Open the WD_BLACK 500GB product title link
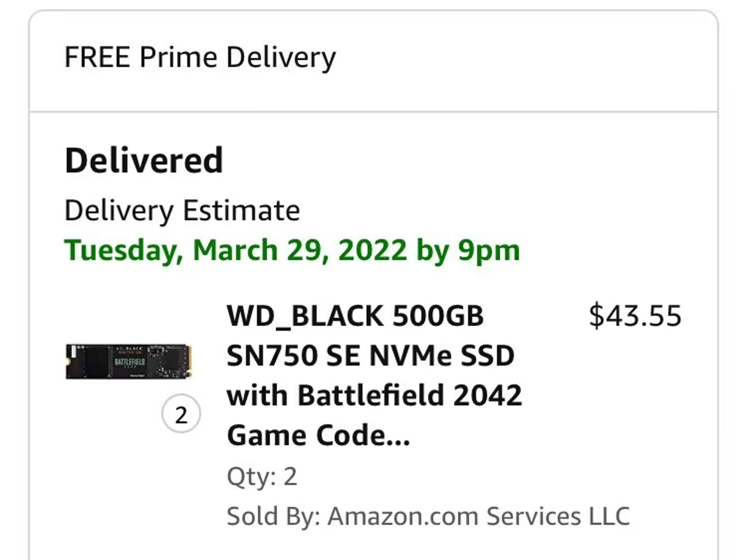Image resolution: width=747 pixels, height=560 pixels. (x=374, y=376)
